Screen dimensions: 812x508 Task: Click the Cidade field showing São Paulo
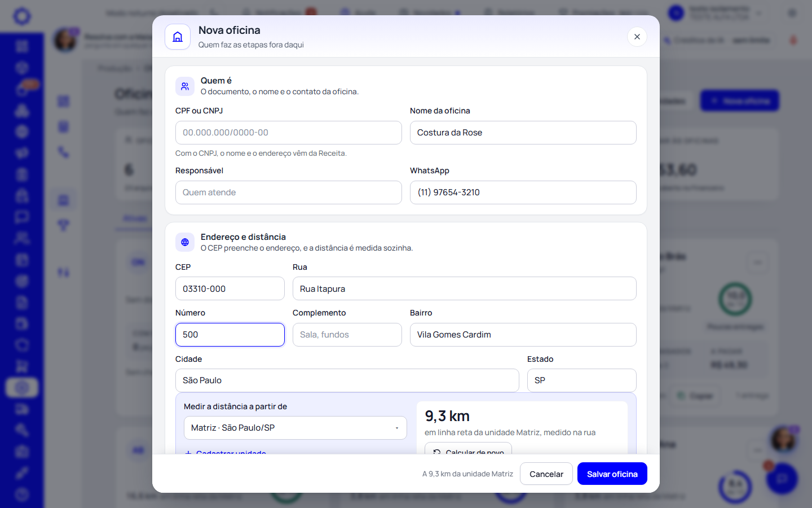347,380
